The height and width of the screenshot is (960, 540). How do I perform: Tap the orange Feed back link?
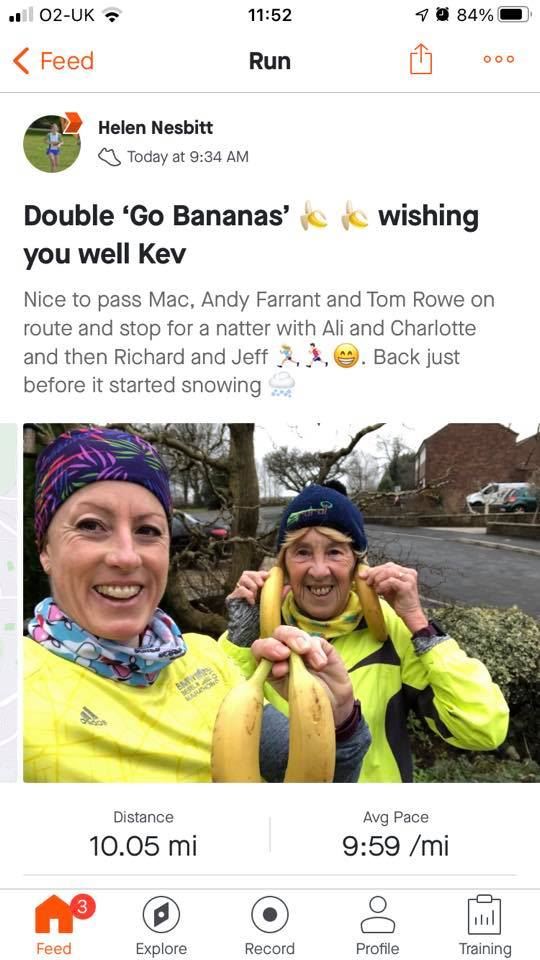[67, 61]
